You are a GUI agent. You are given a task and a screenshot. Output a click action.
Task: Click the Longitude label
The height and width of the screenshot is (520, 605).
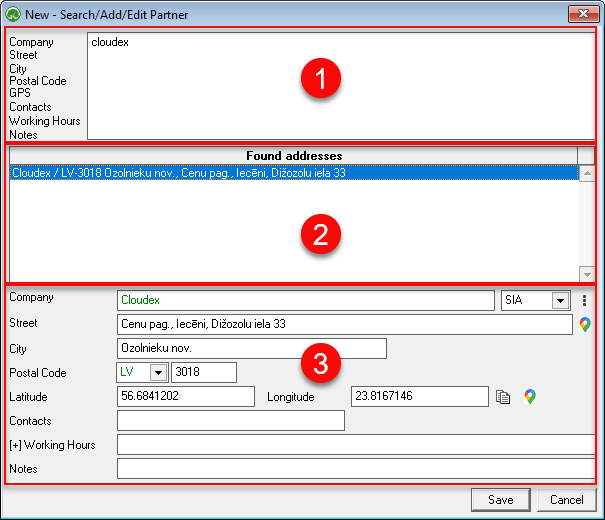[x=291, y=397]
